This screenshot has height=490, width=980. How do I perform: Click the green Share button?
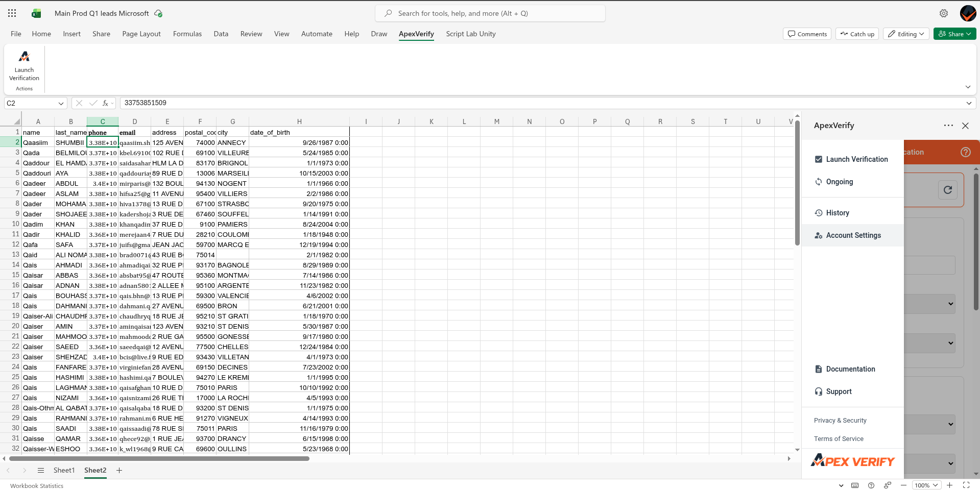tap(954, 34)
